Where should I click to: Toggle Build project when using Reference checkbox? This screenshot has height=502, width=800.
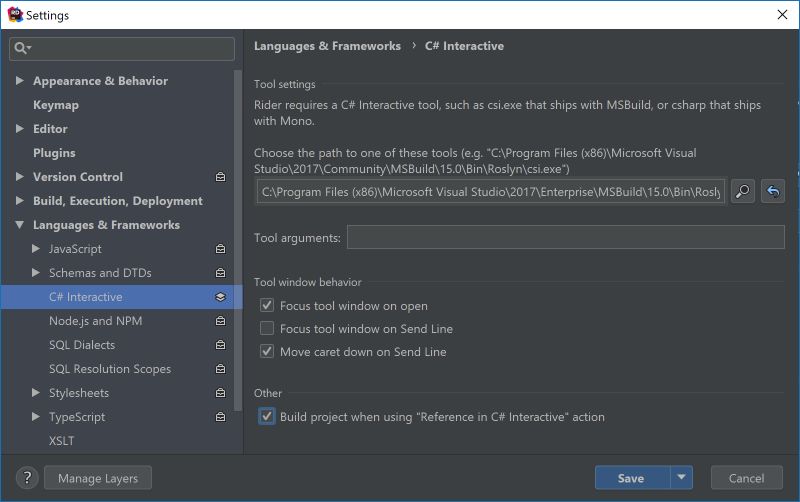pos(267,416)
